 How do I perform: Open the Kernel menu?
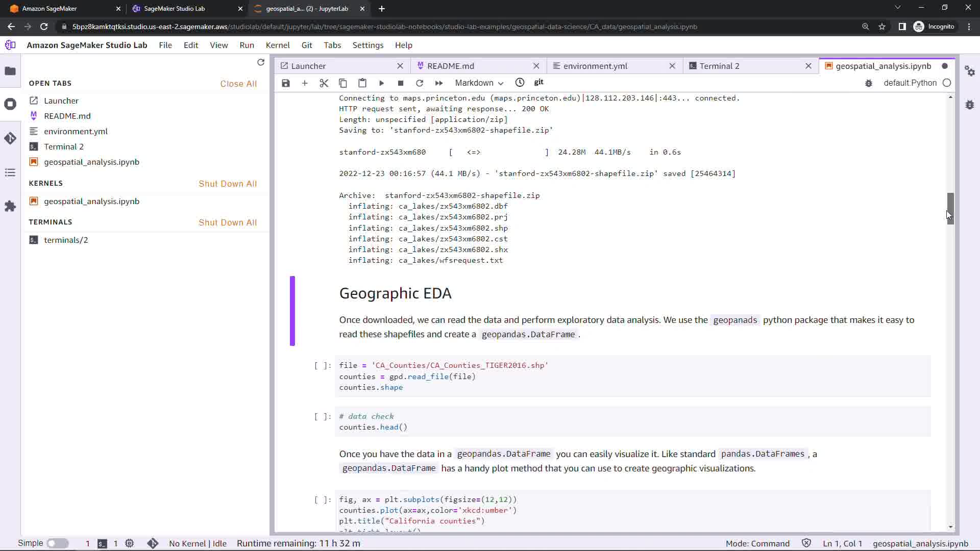pyautogui.click(x=277, y=45)
